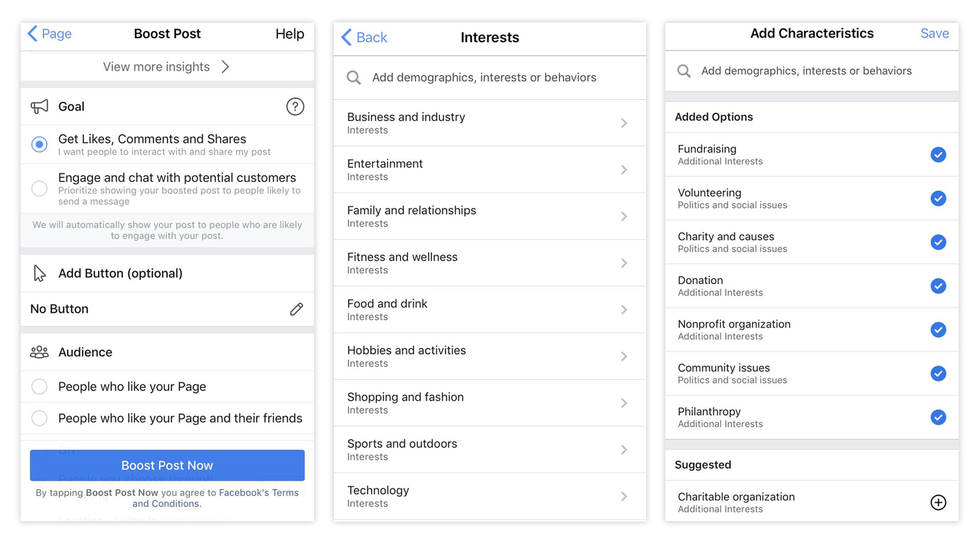
Task: Select People who like your Page and their friends
Action: pos(39,418)
